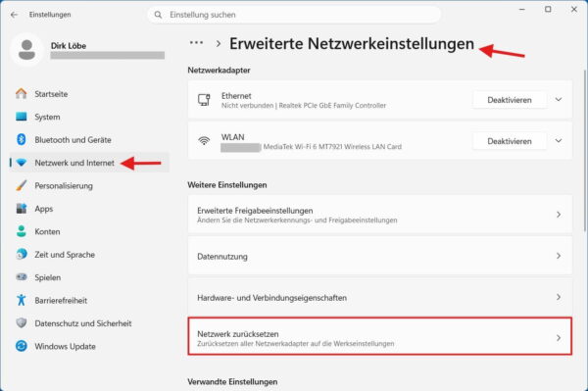Click the Weitere Einstellungen heading
588x391 pixels.
227,185
